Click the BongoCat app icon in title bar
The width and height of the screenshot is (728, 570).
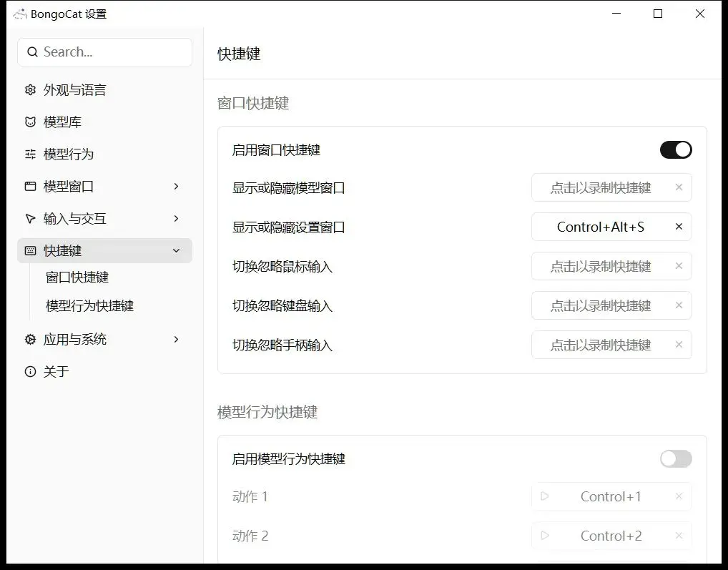tap(20, 14)
